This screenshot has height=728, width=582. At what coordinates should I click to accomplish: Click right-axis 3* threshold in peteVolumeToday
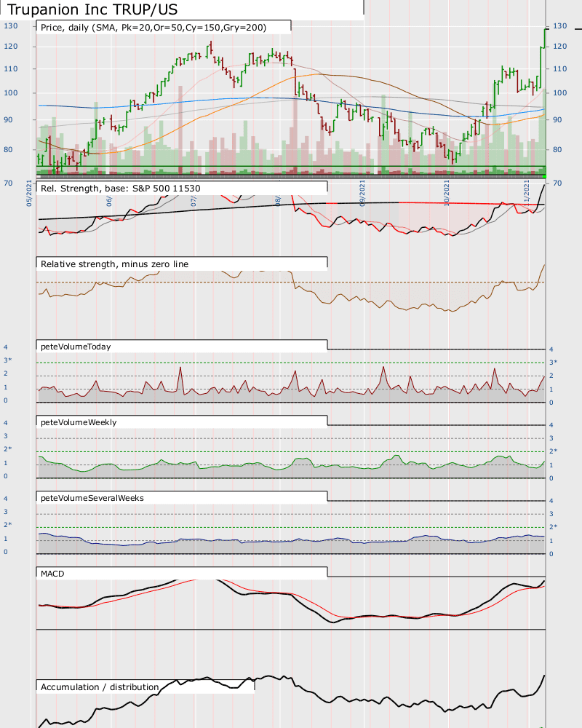point(553,362)
